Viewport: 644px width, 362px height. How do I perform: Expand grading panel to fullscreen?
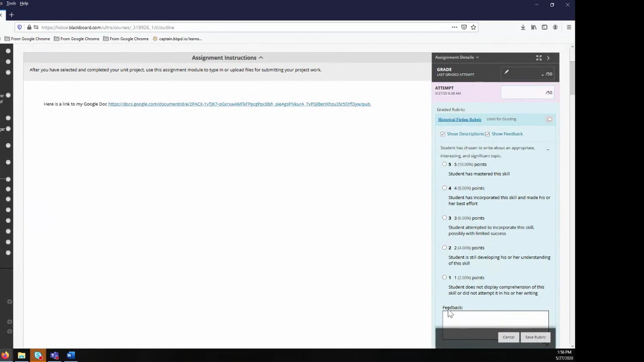(x=539, y=58)
